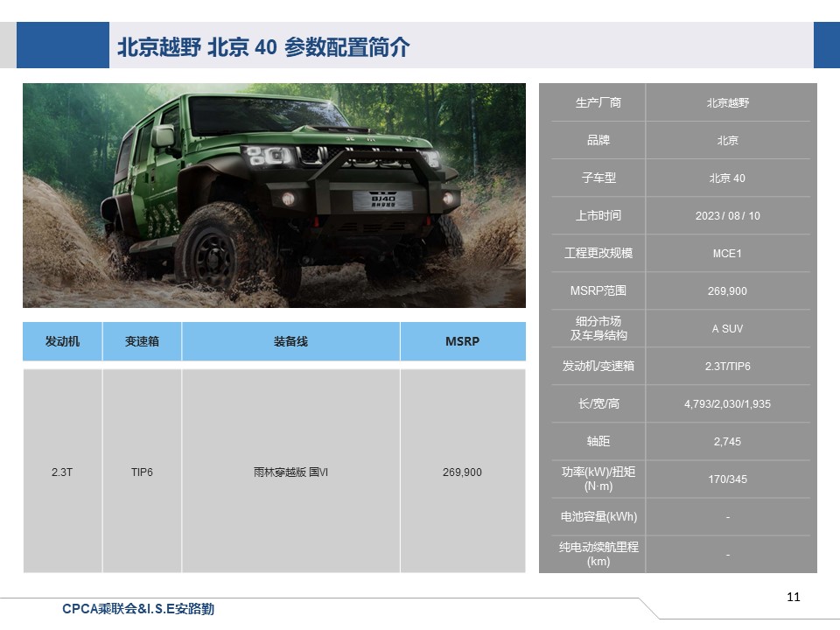840x630 pixels.
Task: Click the 细分市场及车身结构 label
Action: click(598, 328)
